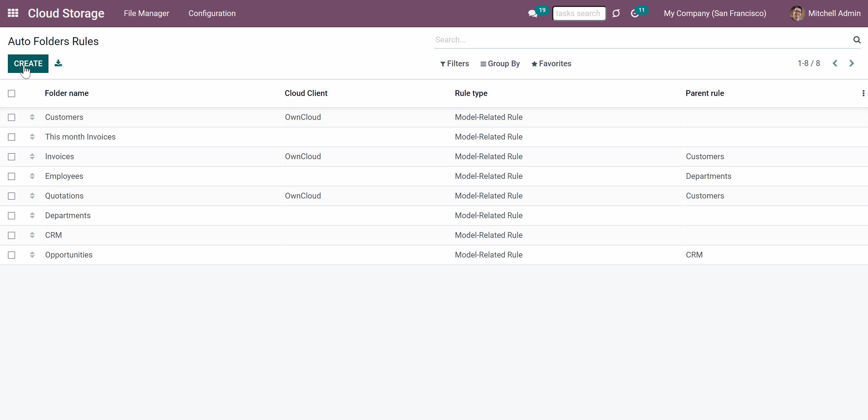Click the CREATE button
The image size is (868, 420).
coord(28,64)
